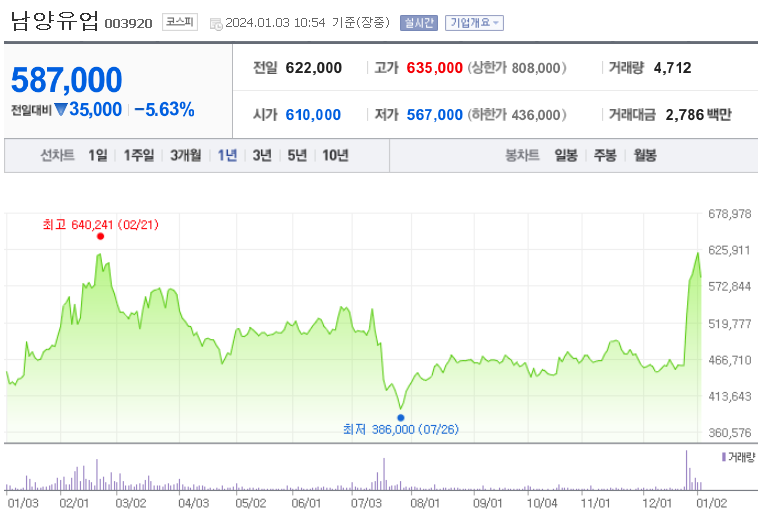The height and width of the screenshot is (520, 758).
Task: Select the 3년 line chart tab
Action: [x=262, y=155]
